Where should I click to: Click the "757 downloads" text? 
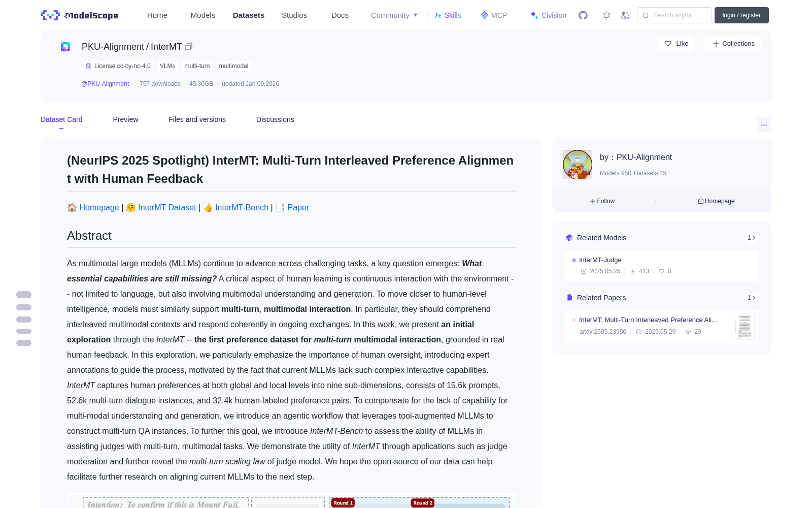(160, 84)
